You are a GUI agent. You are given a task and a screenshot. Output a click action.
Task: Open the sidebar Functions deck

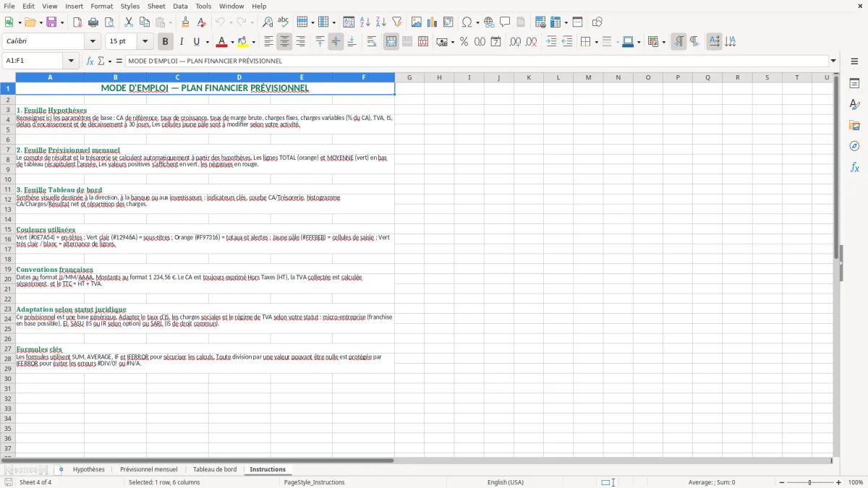point(854,168)
